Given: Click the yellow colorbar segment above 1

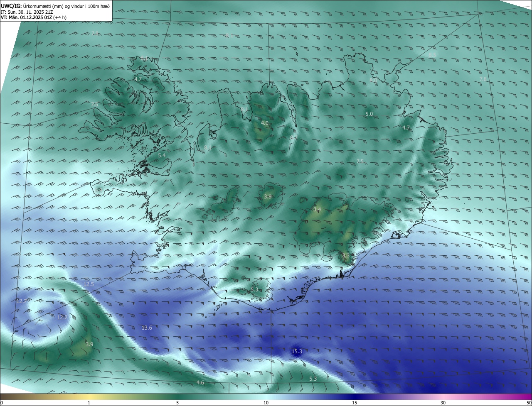Looking at the screenshot, I should click(89, 396).
